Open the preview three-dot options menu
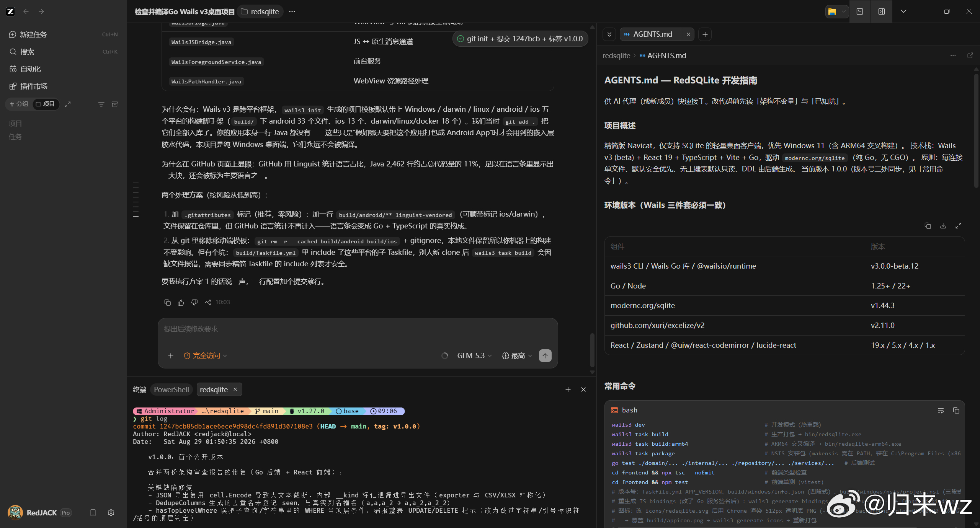 953,56
